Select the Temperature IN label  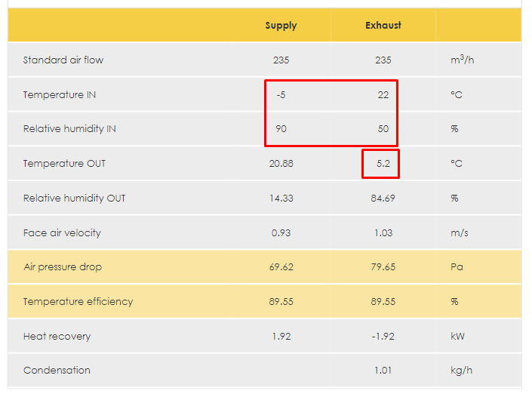(x=60, y=94)
